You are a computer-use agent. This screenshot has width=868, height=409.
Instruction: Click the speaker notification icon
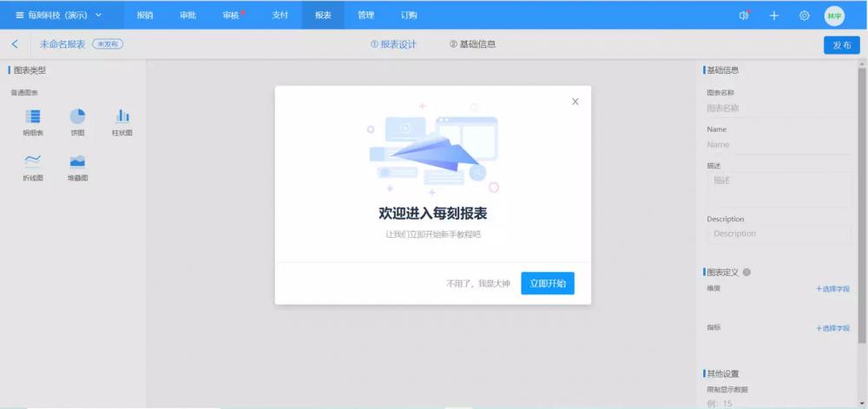click(x=744, y=16)
